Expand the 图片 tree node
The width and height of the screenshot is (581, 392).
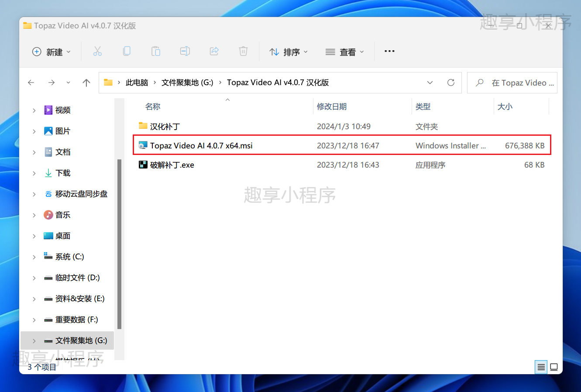[34, 131]
